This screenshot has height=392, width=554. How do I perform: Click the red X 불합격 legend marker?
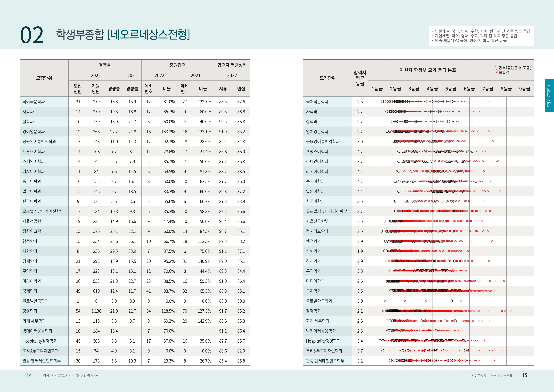pyautogui.click(x=496, y=73)
